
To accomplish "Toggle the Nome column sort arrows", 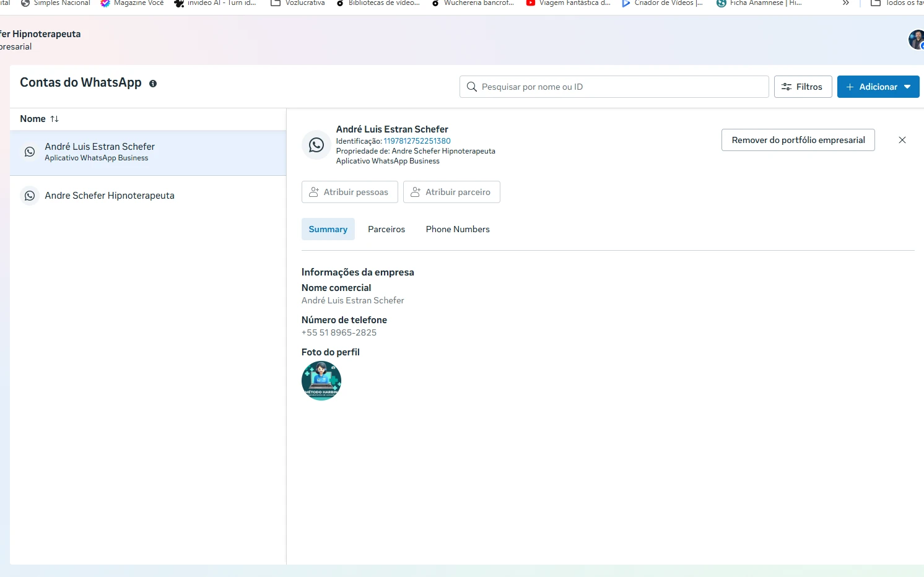I will click(x=54, y=118).
